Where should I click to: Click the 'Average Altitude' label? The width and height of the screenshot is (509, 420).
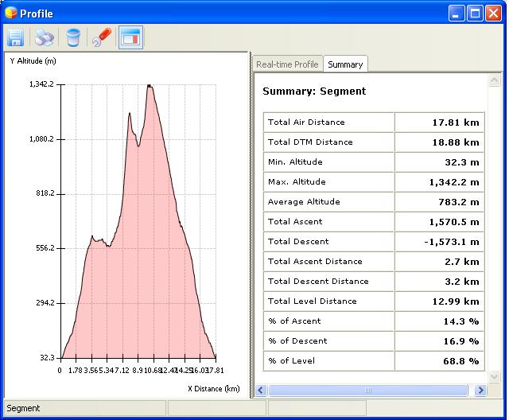point(304,201)
